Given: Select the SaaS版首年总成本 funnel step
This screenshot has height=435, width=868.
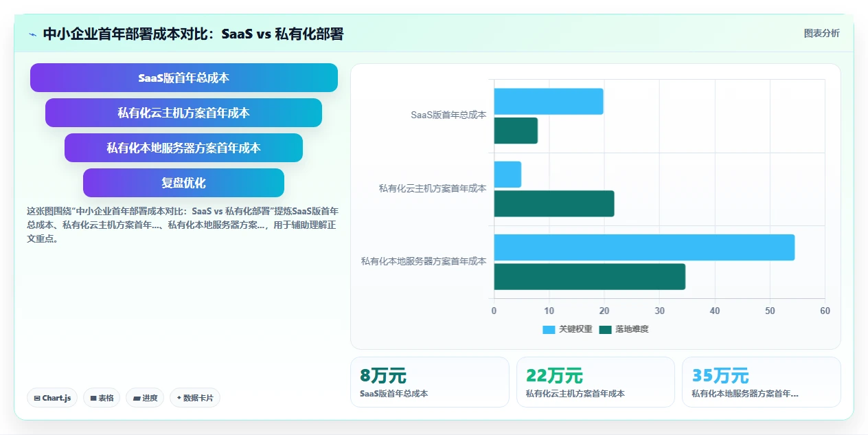Looking at the screenshot, I should [x=184, y=78].
